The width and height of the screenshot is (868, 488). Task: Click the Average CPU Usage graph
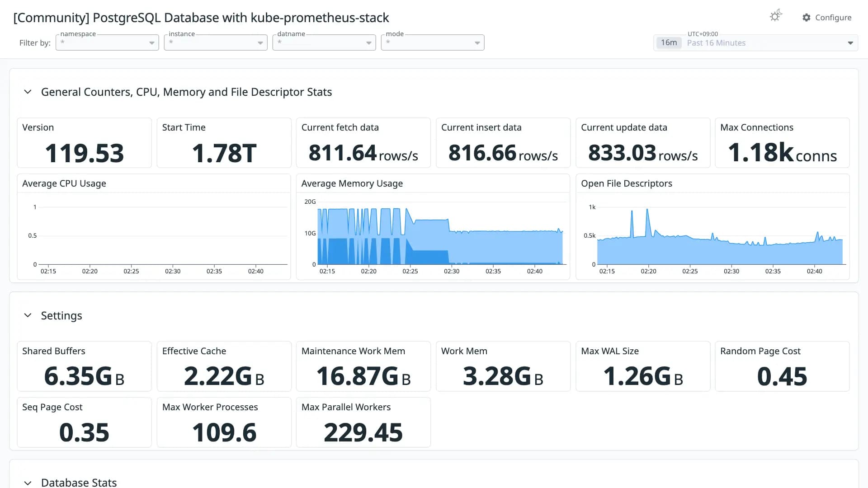point(154,235)
